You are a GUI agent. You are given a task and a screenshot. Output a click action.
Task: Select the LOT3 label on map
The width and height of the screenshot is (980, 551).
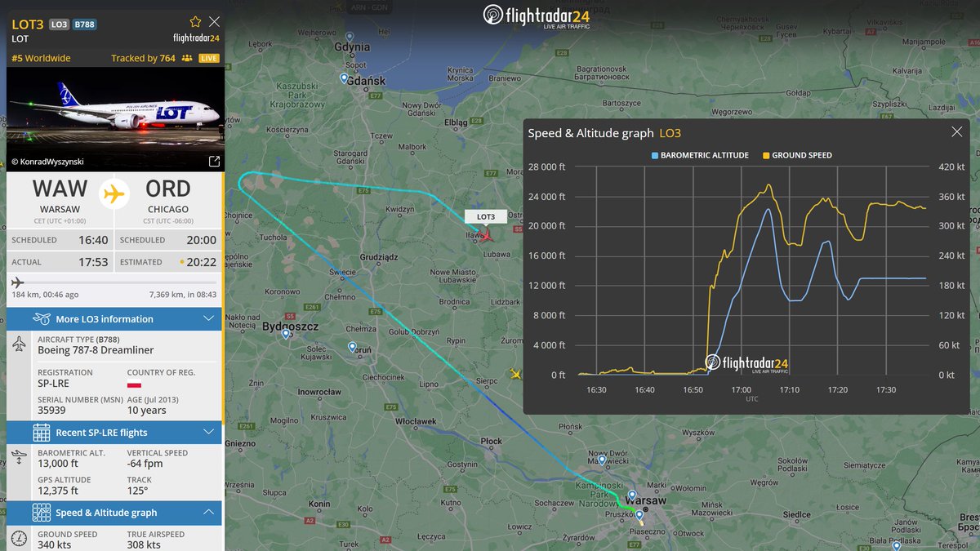coord(486,217)
